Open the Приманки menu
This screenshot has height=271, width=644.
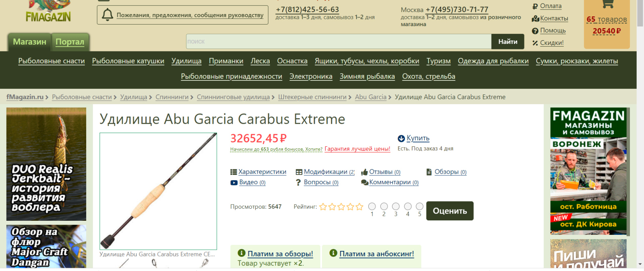click(226, 61)
